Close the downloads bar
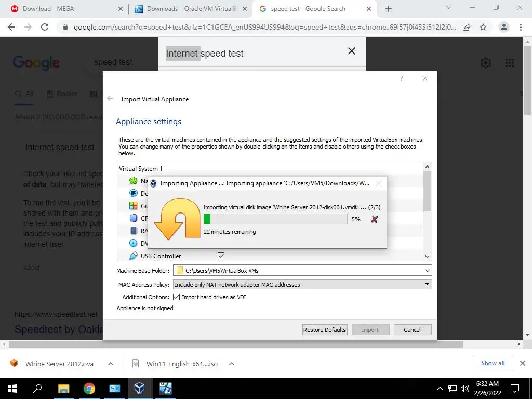The height and width of the screenshot is (399, 532). pyautogui.click(x=523, y=363)
